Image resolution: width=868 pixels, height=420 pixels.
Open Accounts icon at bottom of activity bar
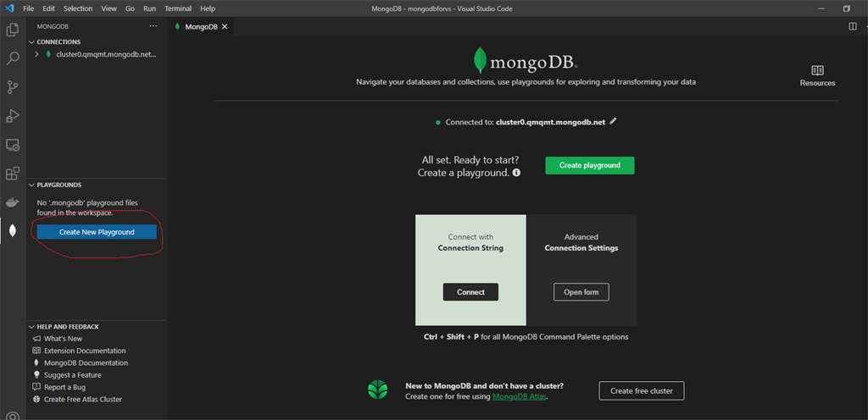(12, 416)
